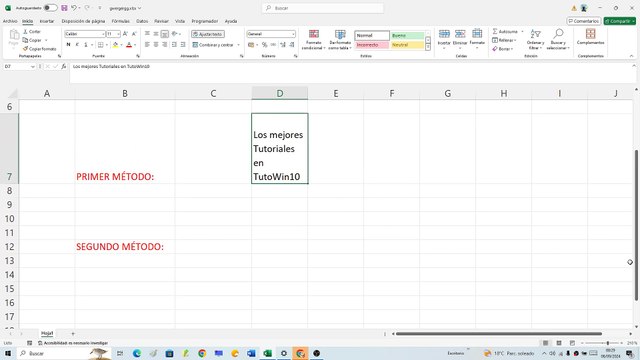Image resolution: width=640 pixels, height=360 pixels.
Task: Collapse the ribbon with the chevron
Action: click(x=631, y=56)
